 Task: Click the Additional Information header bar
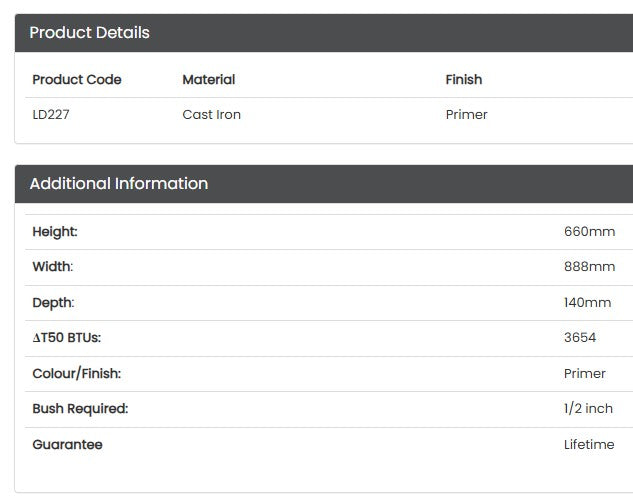point(324,184)
